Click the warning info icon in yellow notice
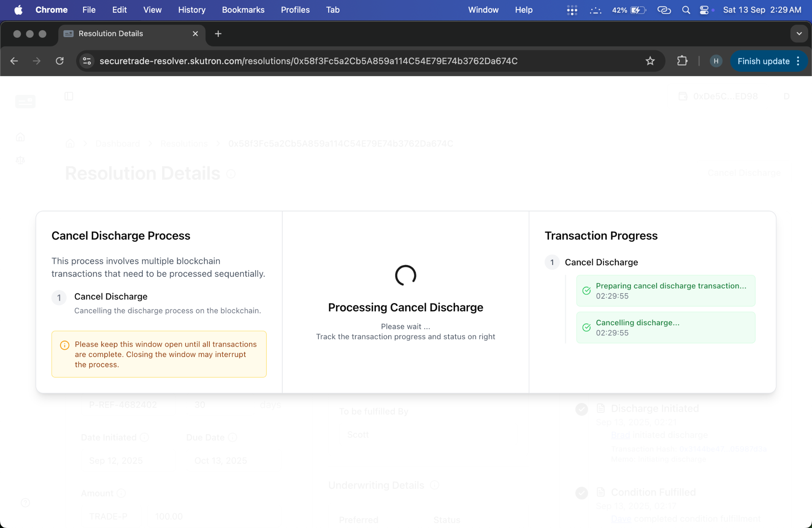 (65, 345)
